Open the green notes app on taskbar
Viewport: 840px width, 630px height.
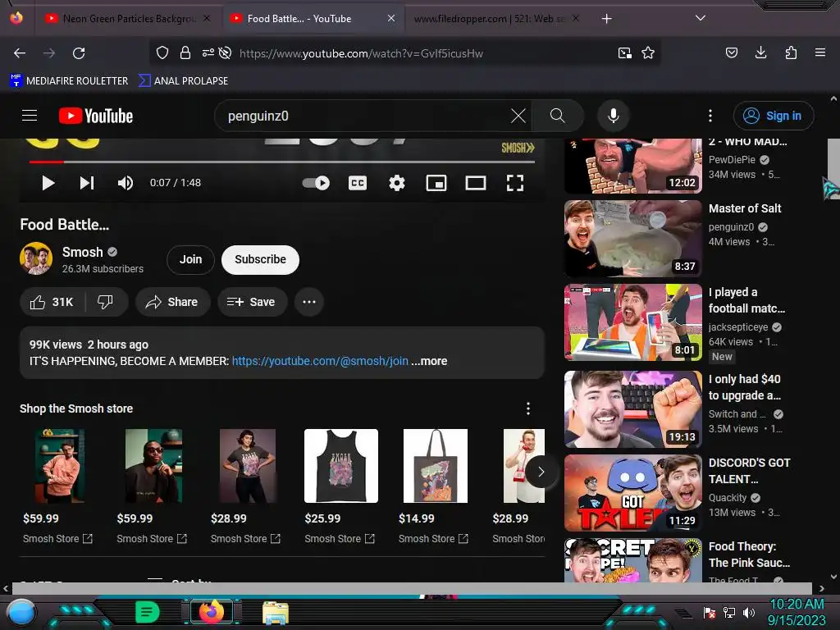pos(148,612)
